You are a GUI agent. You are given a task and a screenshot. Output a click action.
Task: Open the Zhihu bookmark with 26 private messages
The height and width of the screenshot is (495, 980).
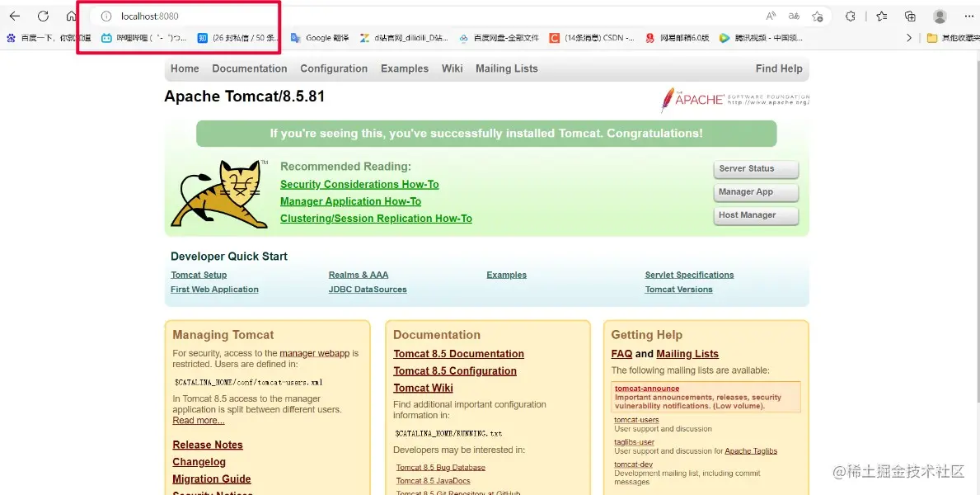pos(239,38)
